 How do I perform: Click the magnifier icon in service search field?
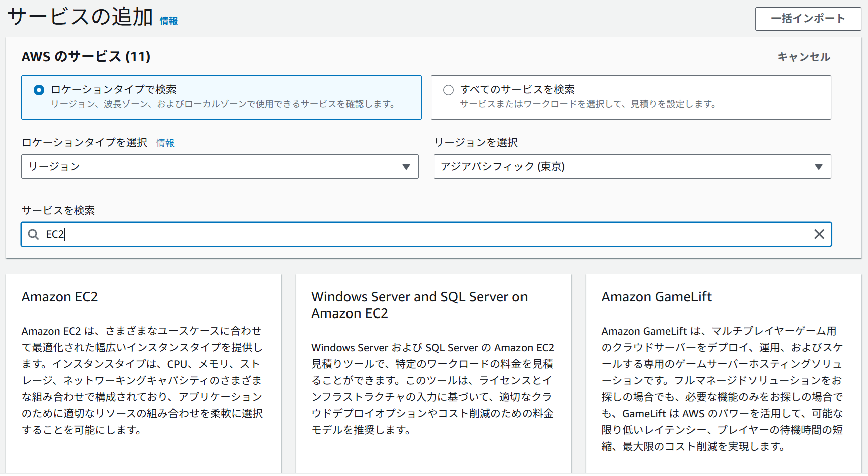click(33, 234)
